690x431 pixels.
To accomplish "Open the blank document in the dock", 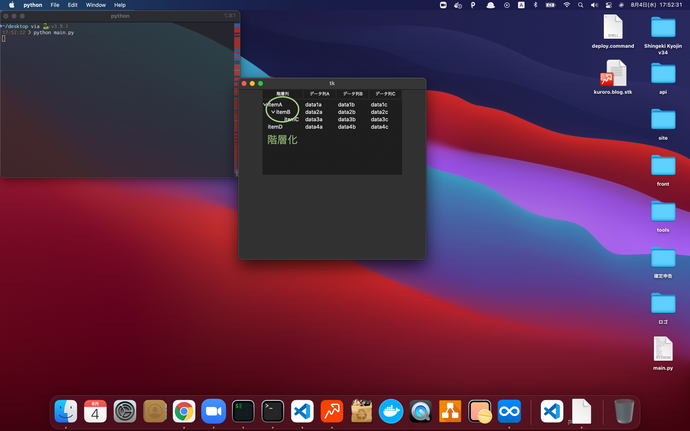I will click(x=581, y=411).
